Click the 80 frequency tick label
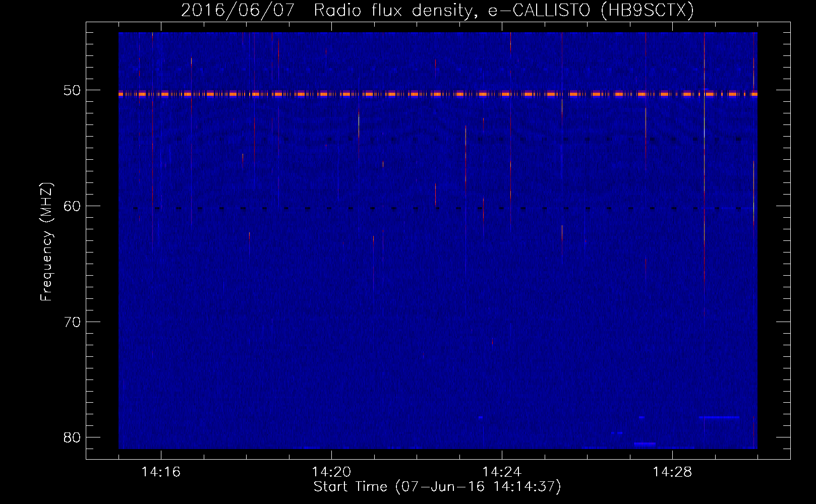The width and height of the screenshot is (816, 504). click(x=72, y=437)
